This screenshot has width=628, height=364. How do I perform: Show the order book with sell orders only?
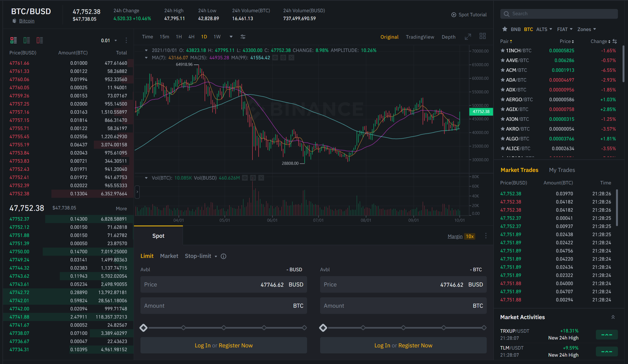pos(40,41)
